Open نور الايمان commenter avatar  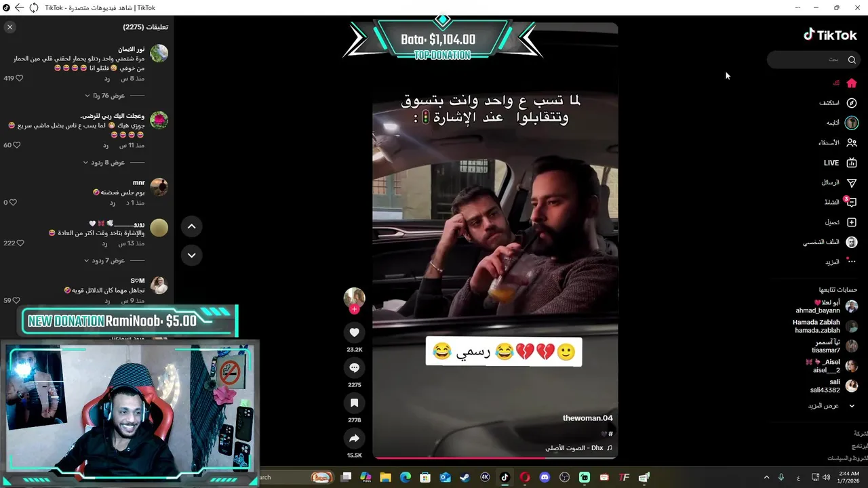click(159, 53)
